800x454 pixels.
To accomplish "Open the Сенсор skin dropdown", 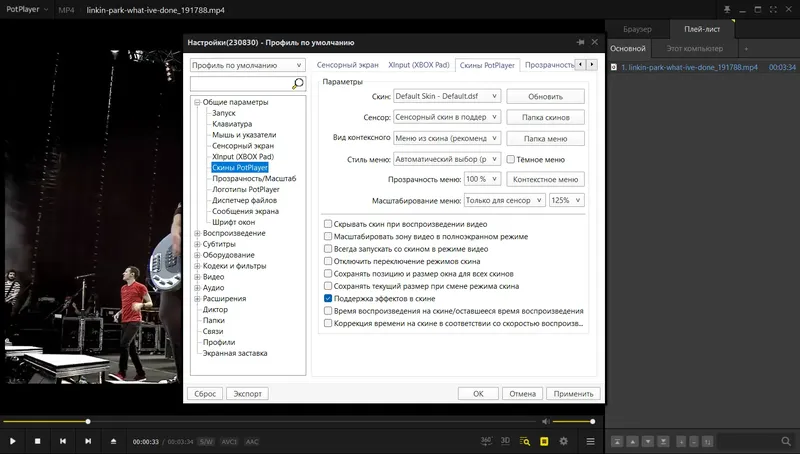I will pyautogui.click(x=447, y=117).
